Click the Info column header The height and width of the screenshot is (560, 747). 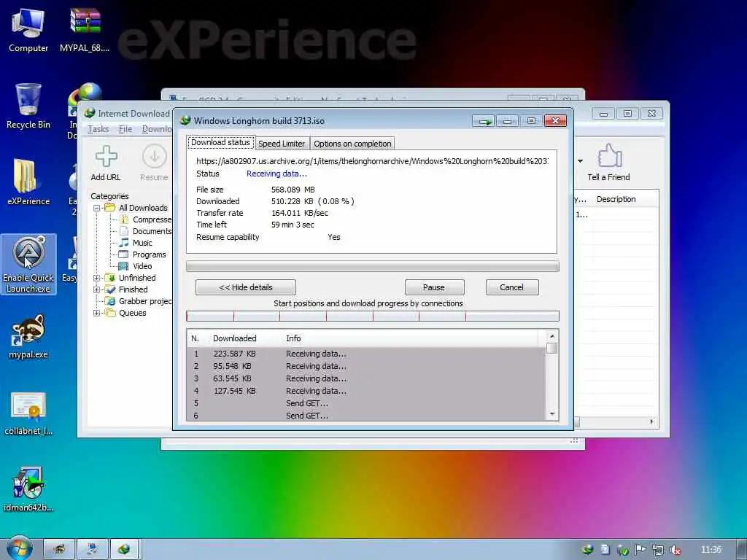(x=293, y=338)
